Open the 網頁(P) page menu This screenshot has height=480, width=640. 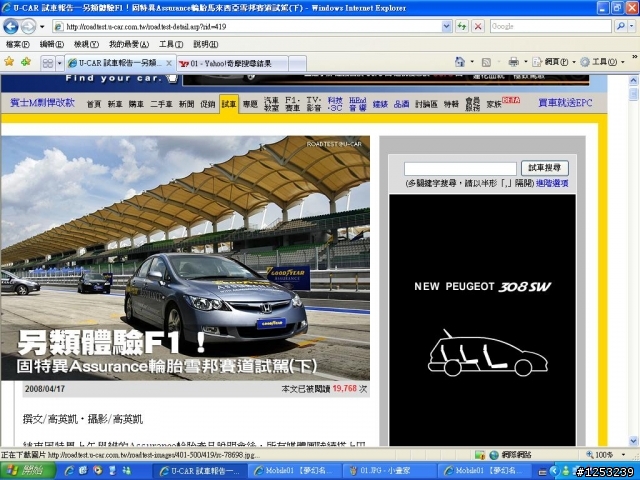point(554,62)
